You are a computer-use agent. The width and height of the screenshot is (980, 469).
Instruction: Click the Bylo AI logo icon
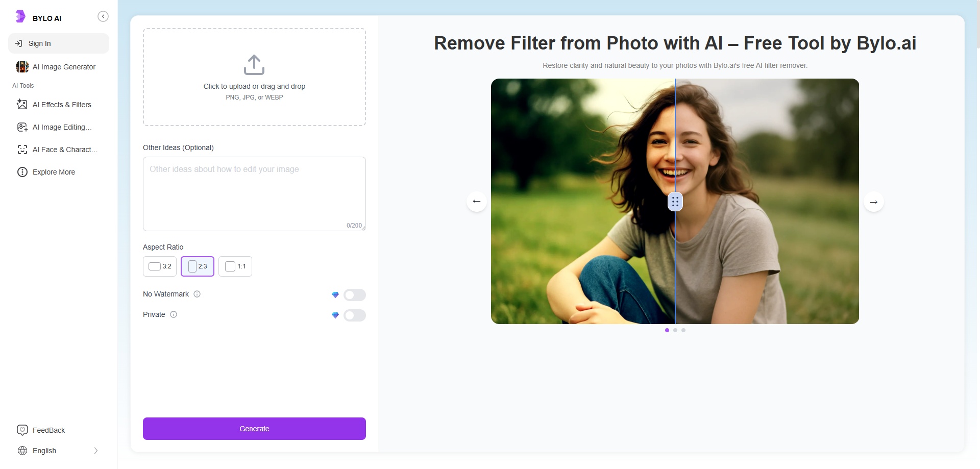20,16
